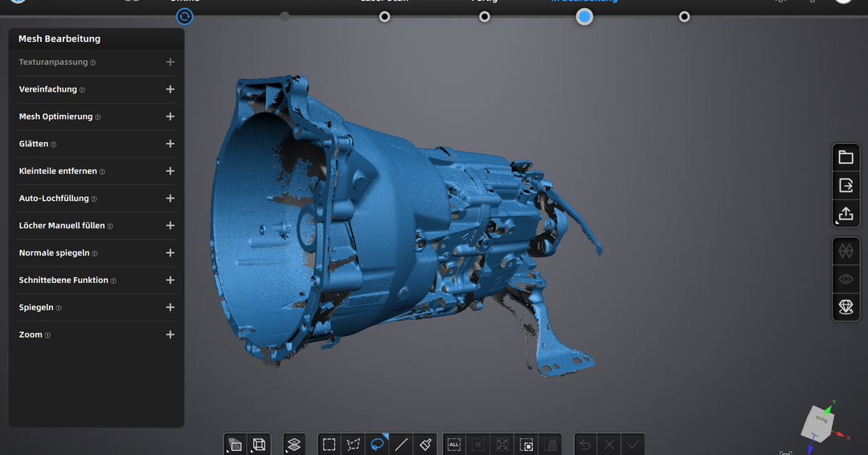
Task: Click the upload share icon
Action: pos(845,214)
